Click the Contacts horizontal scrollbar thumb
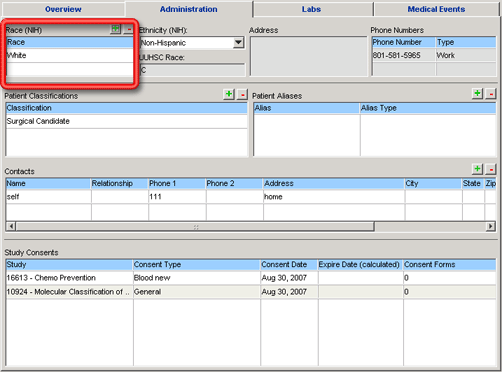The height and width of the screenshot is (372, 502). 195,227
